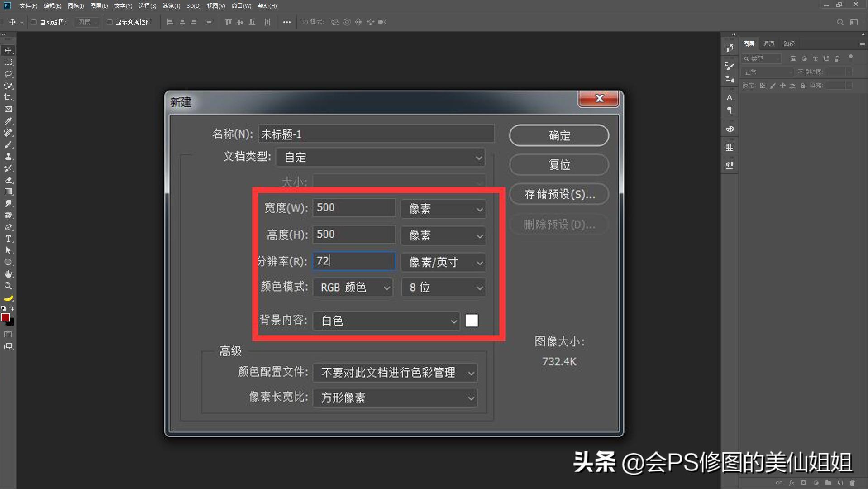868x489 pixels.
Task: Toggle layer filter on/off switch
Action: (x=851, y=57)
